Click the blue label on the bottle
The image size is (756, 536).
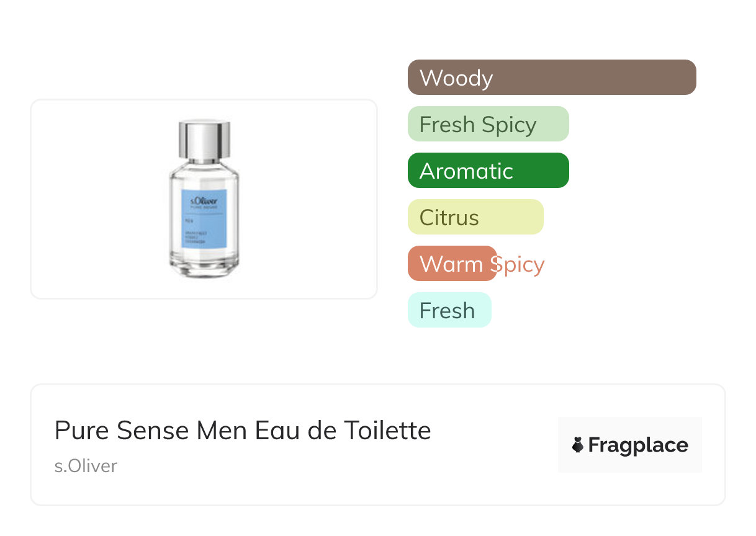(x=204, y=226)
